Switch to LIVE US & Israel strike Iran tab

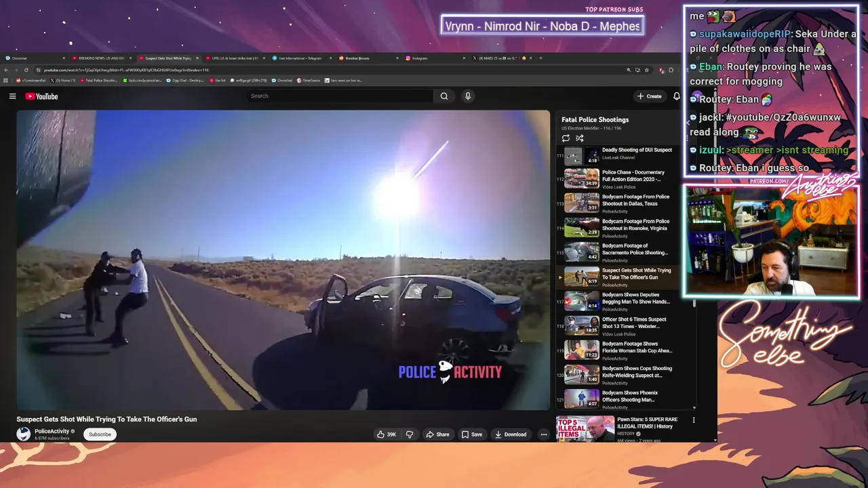[234, 58]
